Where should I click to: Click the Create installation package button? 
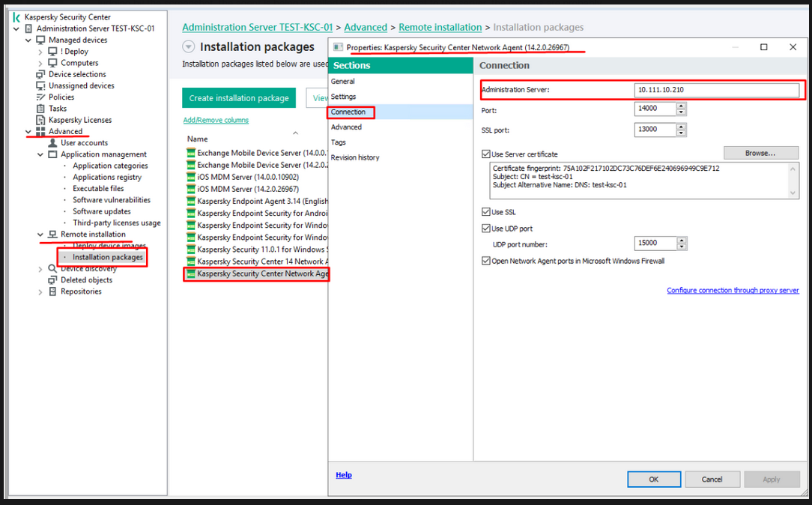coord(239,98)
